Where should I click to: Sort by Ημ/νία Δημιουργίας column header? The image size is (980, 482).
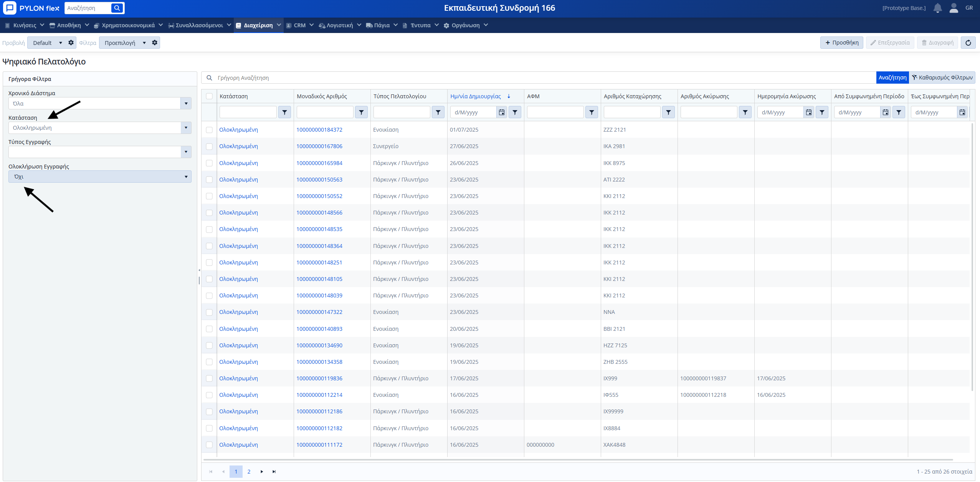[x=476, y=96]
